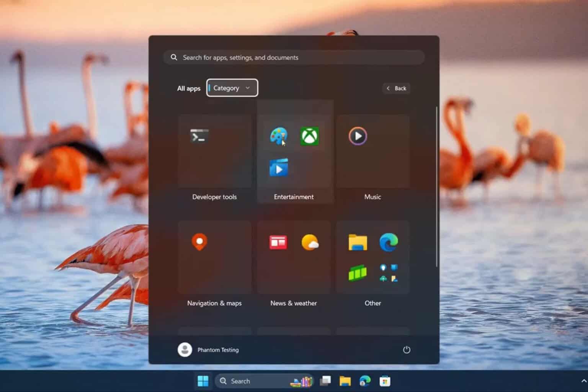Open the Movies & TV app icon
This screenshot has width=588, height=392.
279,167
